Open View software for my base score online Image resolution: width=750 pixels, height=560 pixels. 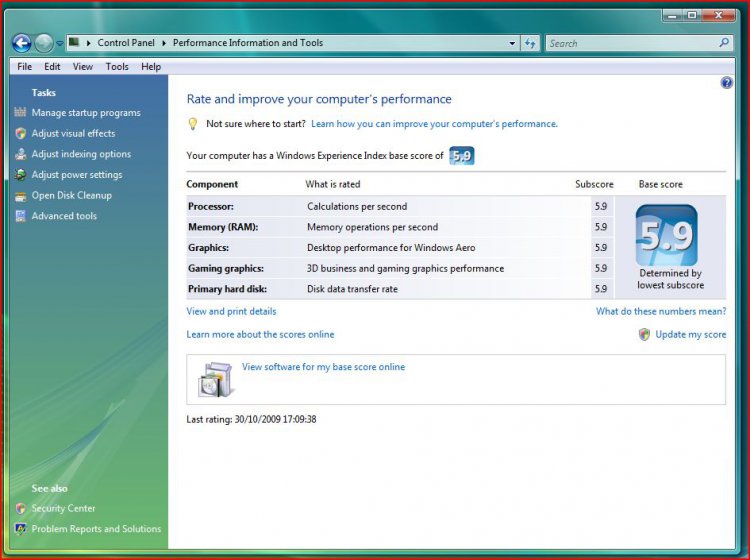click(323, 367)
